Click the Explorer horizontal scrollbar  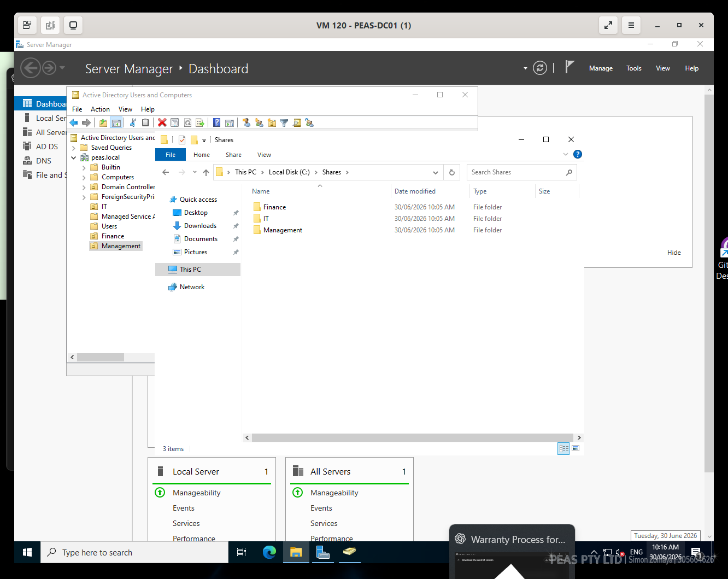click(413, 437)
